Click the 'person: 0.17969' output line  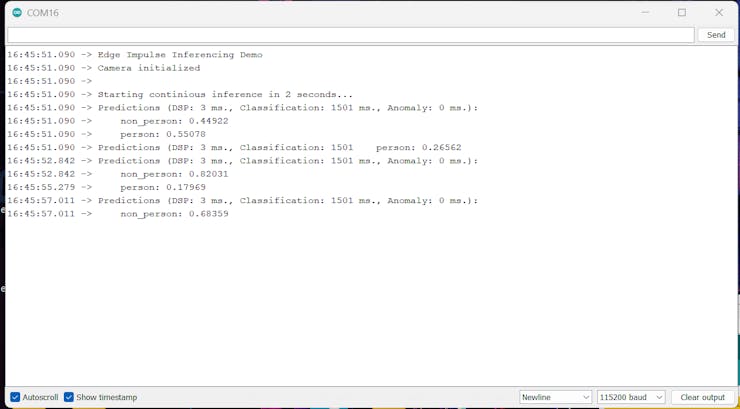163,187
